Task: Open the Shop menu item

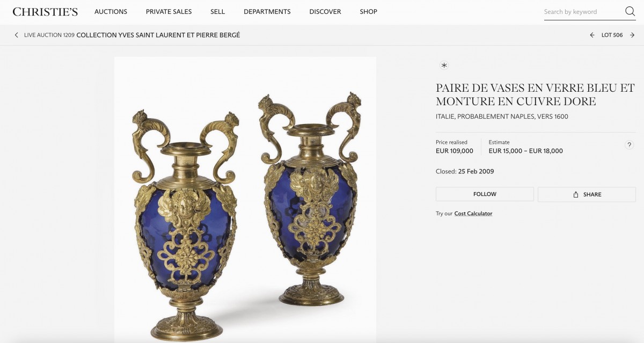Action: point(368,11)
